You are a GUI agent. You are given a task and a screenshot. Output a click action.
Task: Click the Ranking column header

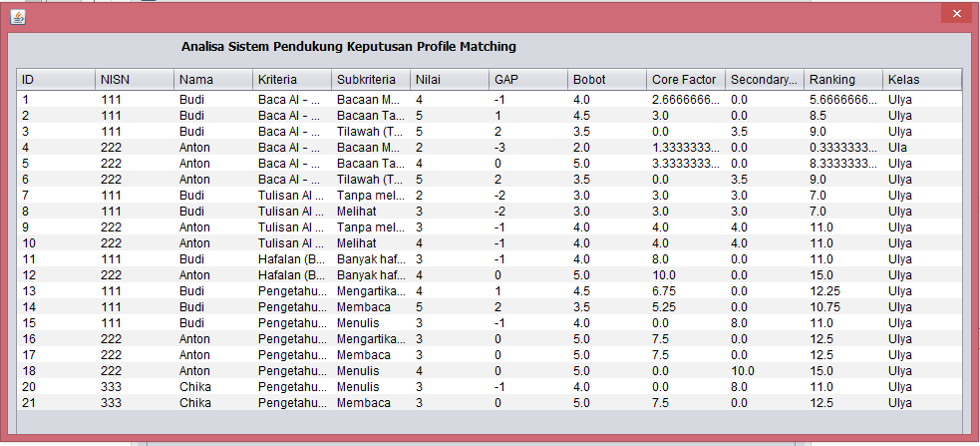843,80
